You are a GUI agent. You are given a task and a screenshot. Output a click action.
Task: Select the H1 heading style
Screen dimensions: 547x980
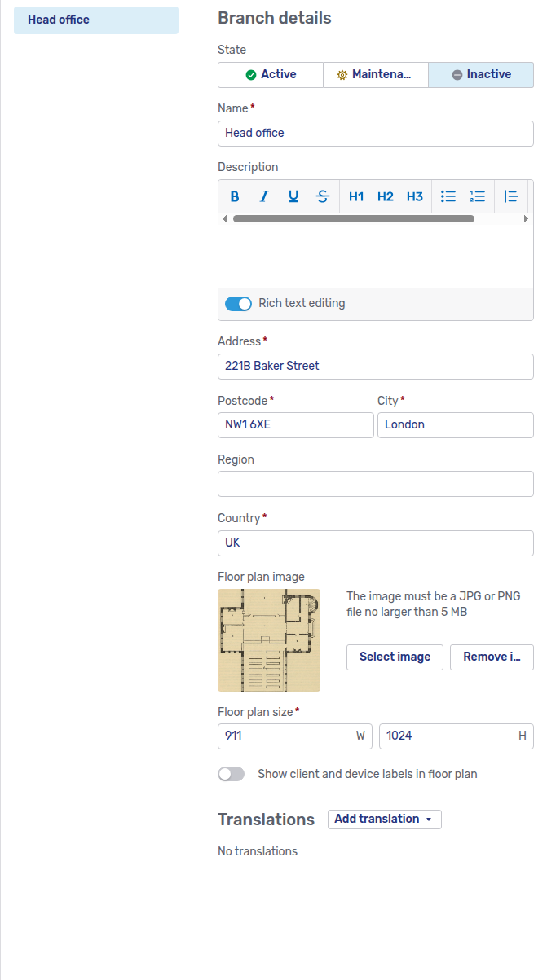tap(355, 196)
